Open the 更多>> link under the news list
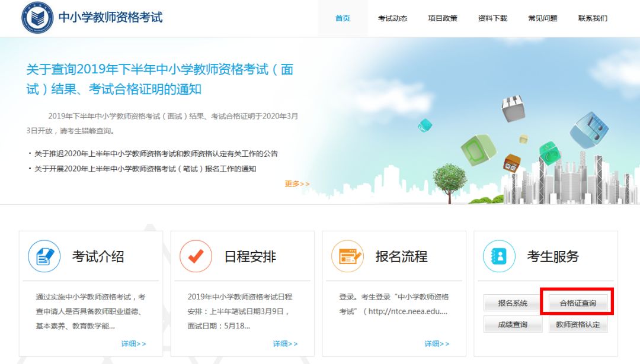The height and width of the screenshot is (364, 640). (x=297, y=184)
